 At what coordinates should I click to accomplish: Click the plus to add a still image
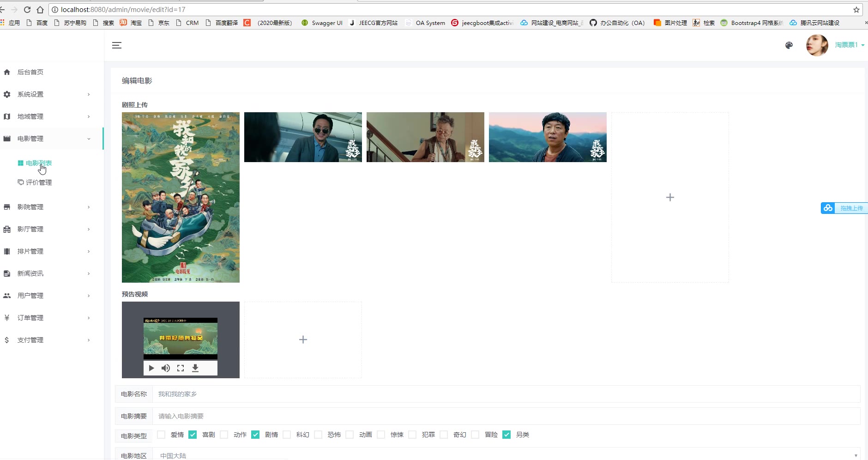coord(670,197)
